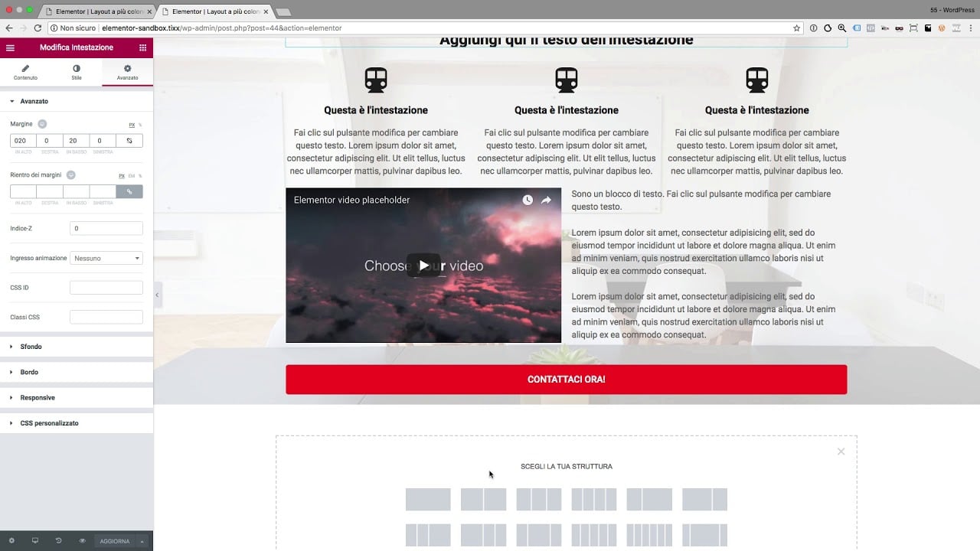The width and height of the screenshot is (980, 551).
Task: Open the revision history icon
Action: click(x=59, y=541)
